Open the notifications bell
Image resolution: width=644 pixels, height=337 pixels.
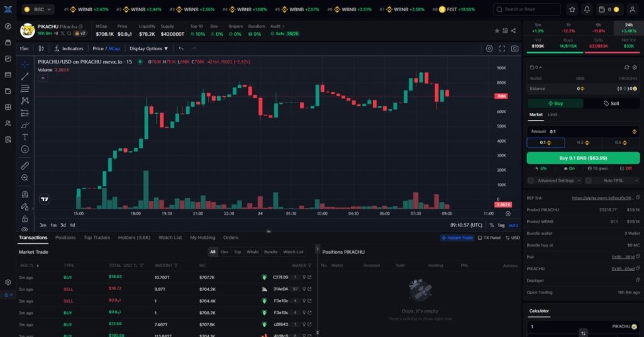coord(587,9)
